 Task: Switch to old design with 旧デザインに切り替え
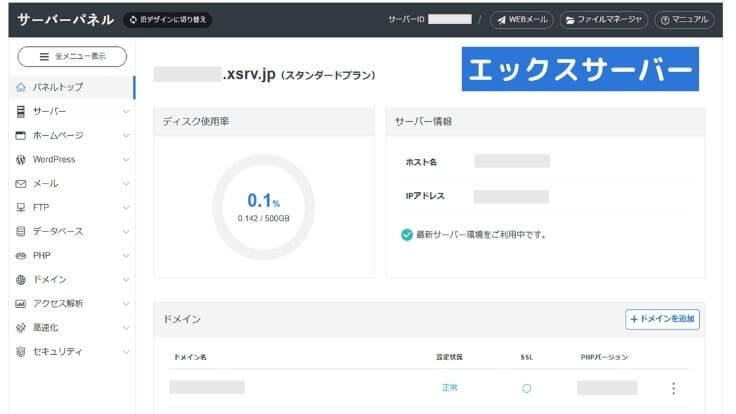(x=168, y=20)
